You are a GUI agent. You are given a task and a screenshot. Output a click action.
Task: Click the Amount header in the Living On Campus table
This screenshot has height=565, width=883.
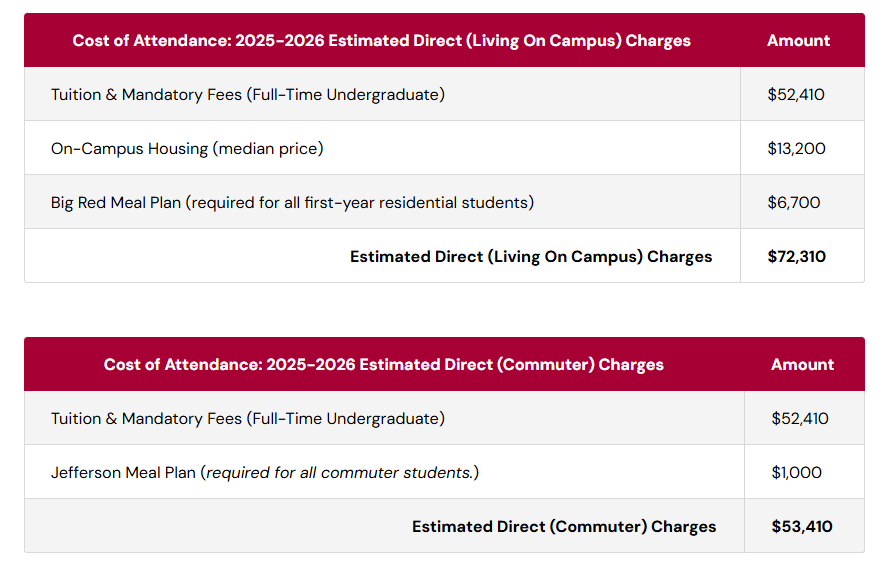798,41
